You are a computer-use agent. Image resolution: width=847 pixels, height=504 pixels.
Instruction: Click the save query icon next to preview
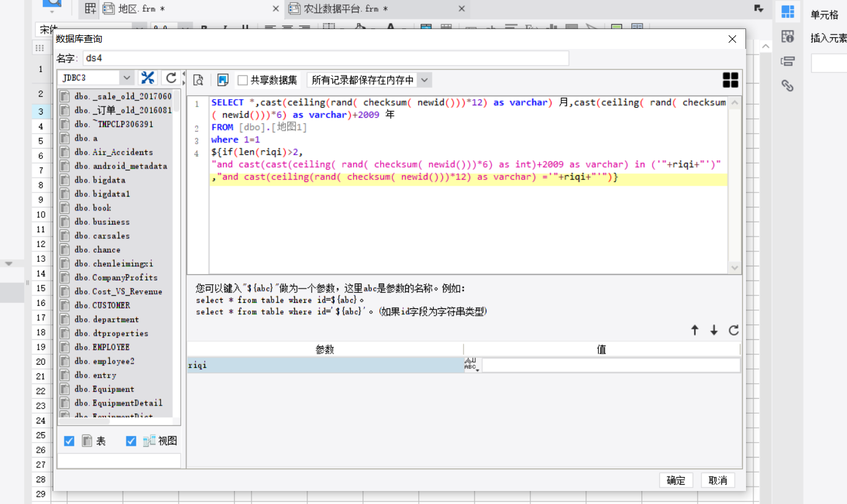223,80
